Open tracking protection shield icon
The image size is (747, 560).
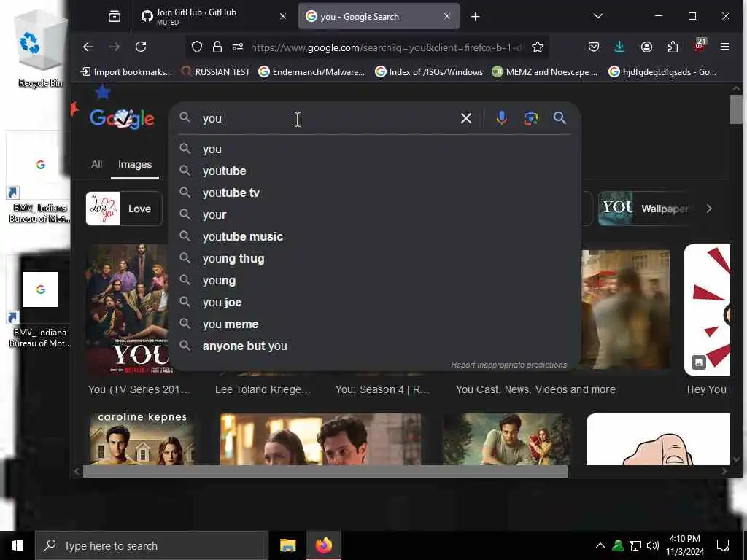pos(197,47)
